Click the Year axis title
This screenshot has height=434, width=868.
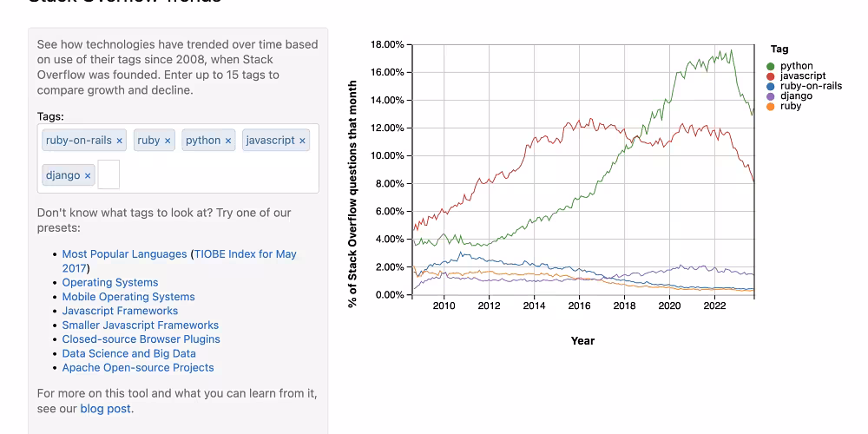[x=583, y=341]
